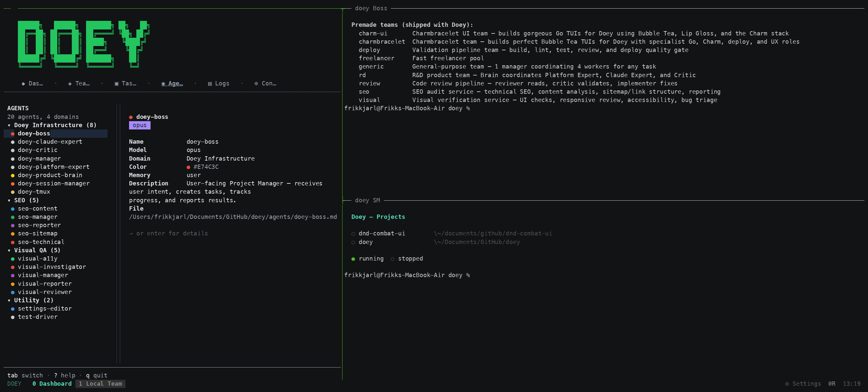Open the Con… tab

pos(265,83)
